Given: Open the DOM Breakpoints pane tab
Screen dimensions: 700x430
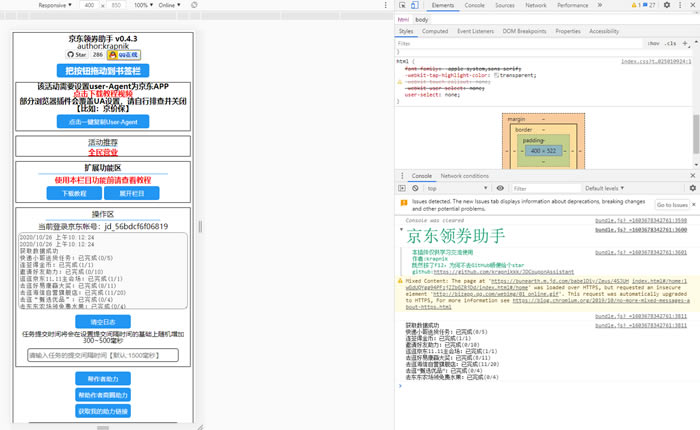Looking at the screenshot, I should 525,31.
